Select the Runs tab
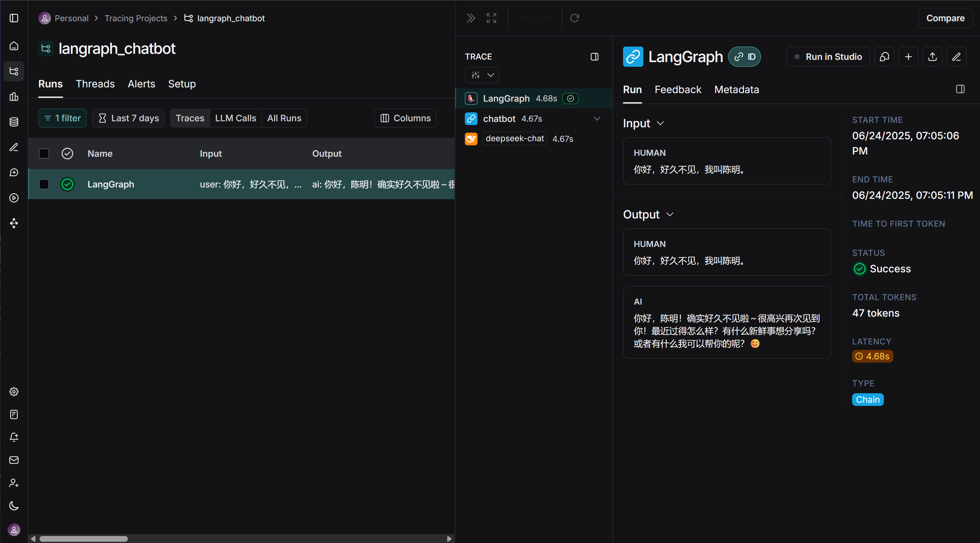This screenshot has width=980, height=543. (51, 84)
